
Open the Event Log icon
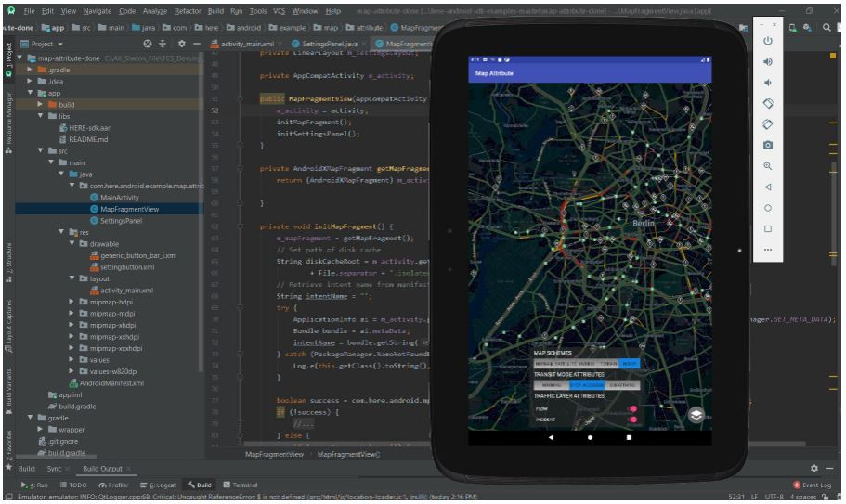point(797,485)
